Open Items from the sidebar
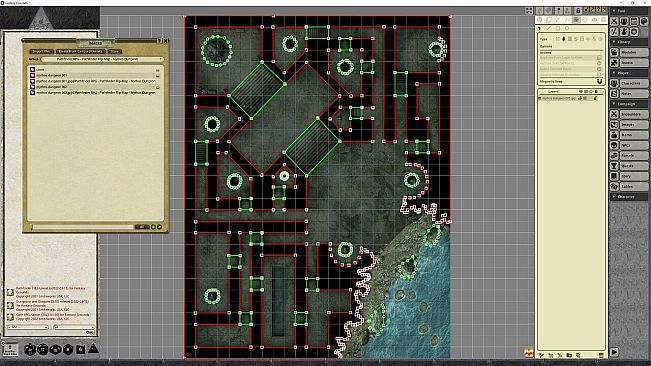The width and height of the screenshot is (651, 366). (634, 135)
